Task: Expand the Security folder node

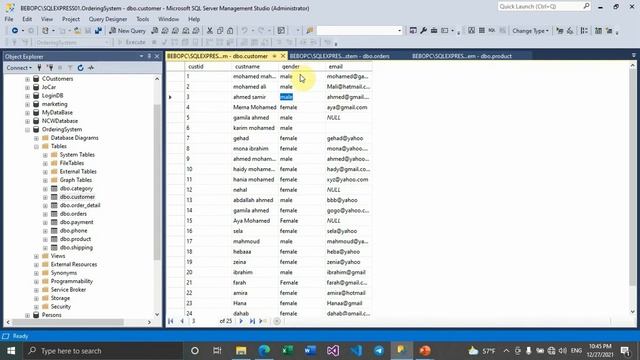Action: tap(36, 307)
